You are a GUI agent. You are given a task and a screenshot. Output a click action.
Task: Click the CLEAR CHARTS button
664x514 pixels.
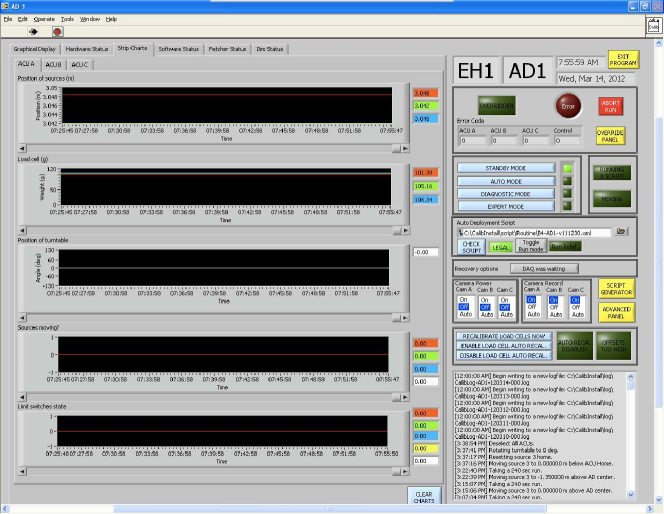[424, 496]
